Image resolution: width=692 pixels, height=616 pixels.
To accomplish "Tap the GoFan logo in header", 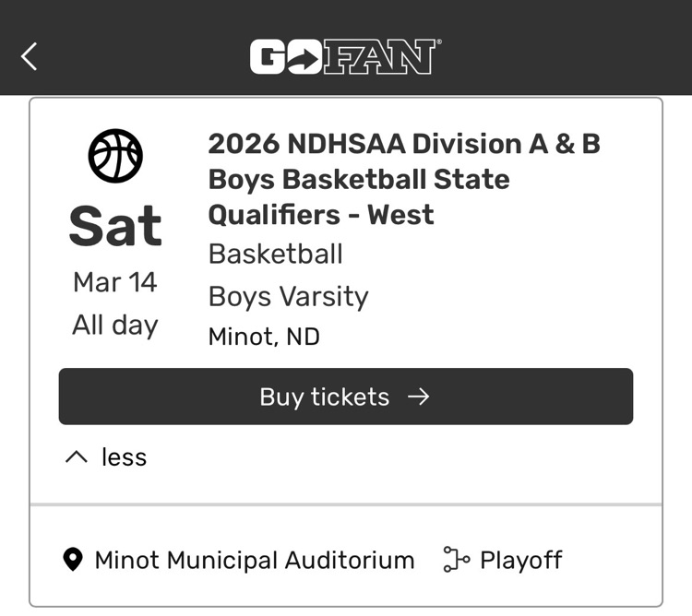I will point(345,56).
